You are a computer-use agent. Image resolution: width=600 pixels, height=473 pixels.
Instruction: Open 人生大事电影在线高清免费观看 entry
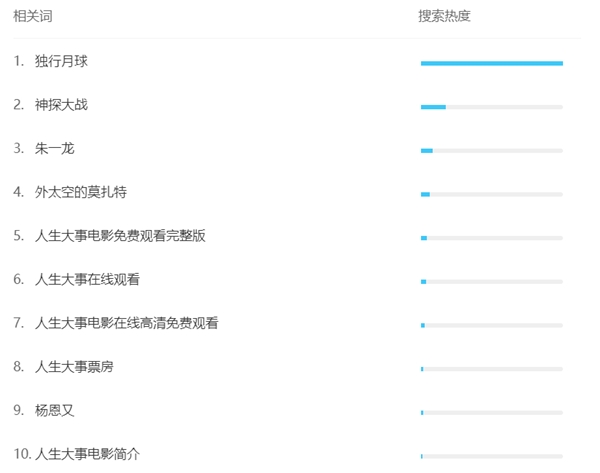(x=127, y=323)
